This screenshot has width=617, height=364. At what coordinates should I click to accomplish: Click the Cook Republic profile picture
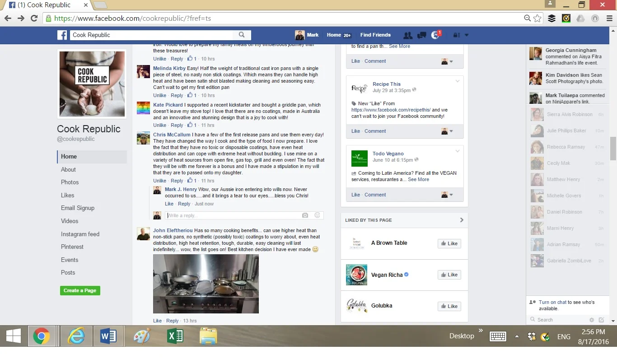[92, 84]
